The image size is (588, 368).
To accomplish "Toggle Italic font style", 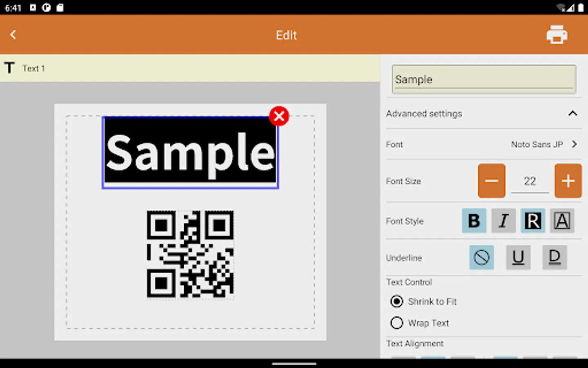I will [503, 221].
